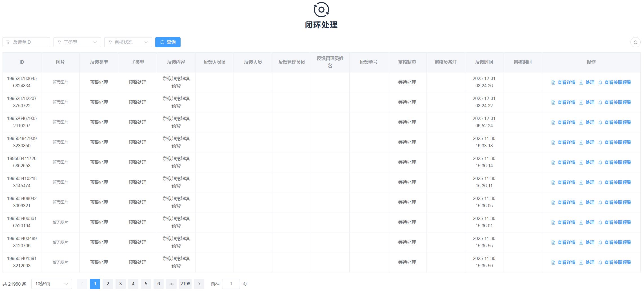Click the next page arrow
Screen dimensions: 644x291
point(199,284)
